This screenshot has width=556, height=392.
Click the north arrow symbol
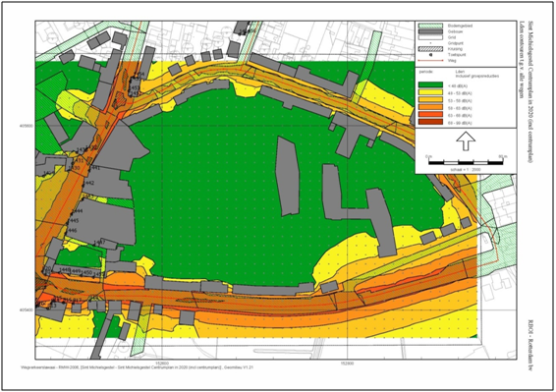coord(466,141)
